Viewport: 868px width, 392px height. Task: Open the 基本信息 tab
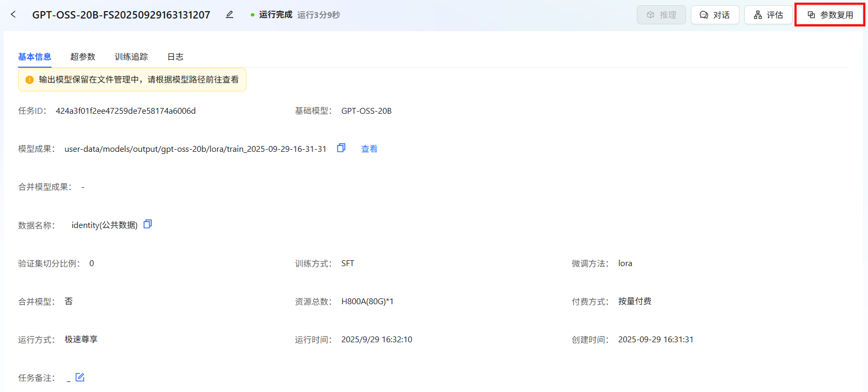click(34, 57)
